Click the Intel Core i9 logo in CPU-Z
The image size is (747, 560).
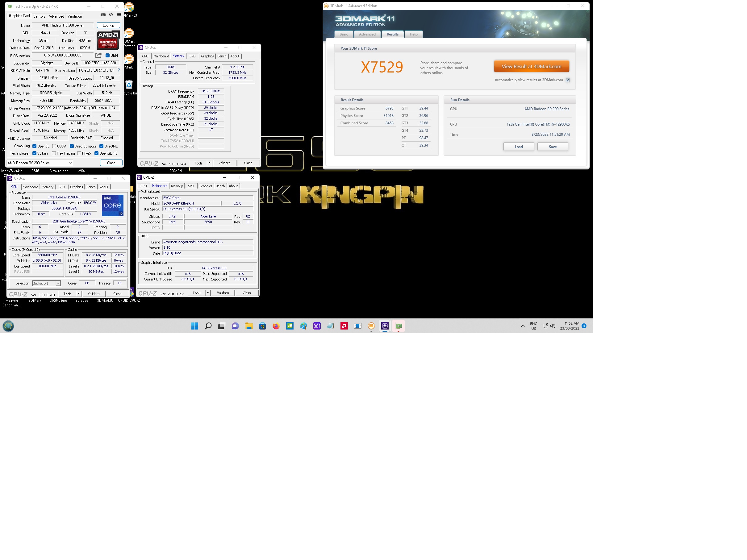click(x=112, y=205)
